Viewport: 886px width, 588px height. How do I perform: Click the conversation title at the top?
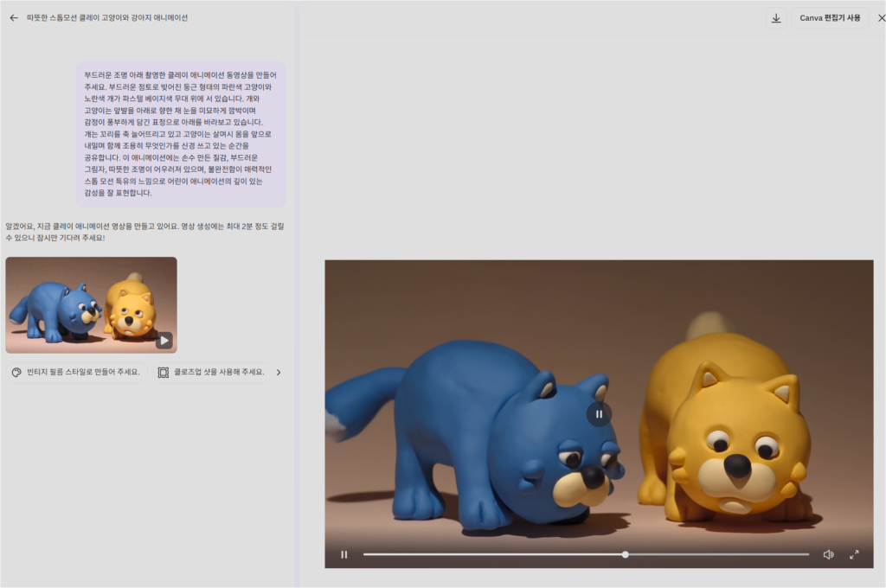107,17
